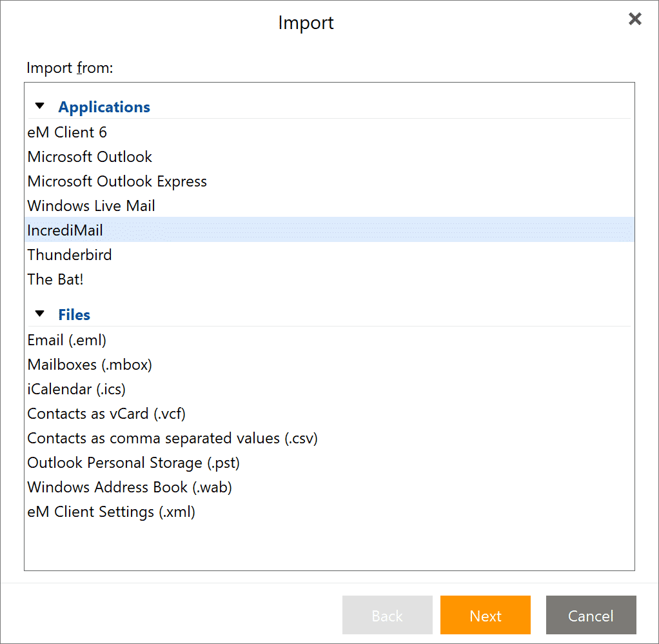Select Windows Live Mail entry
Image resolution: width=659 pixels, height=644 pixels.
pyautogui.click(x=329, y=206)
